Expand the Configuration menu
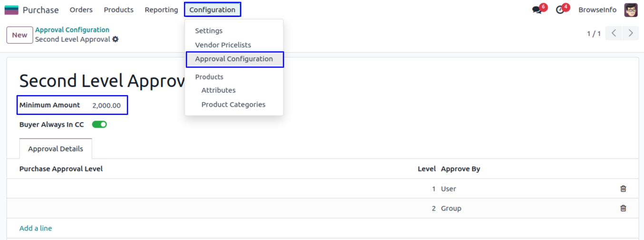The width and height of the screenshot is (644, 240). pyautogui.click(x=212, y=10)
